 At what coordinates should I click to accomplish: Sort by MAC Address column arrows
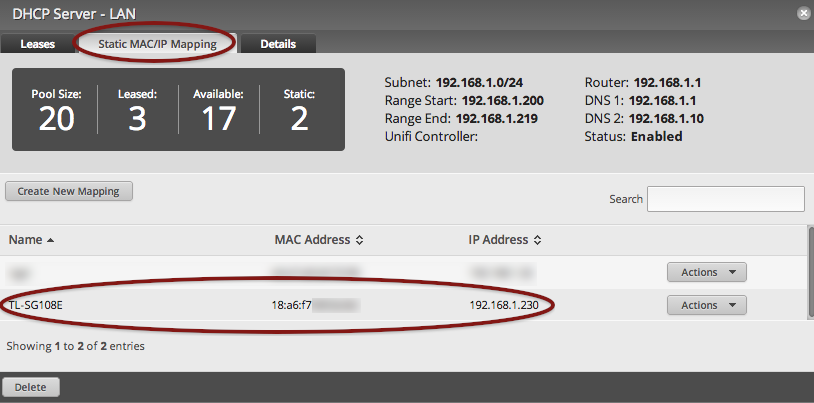coord(359,240)
